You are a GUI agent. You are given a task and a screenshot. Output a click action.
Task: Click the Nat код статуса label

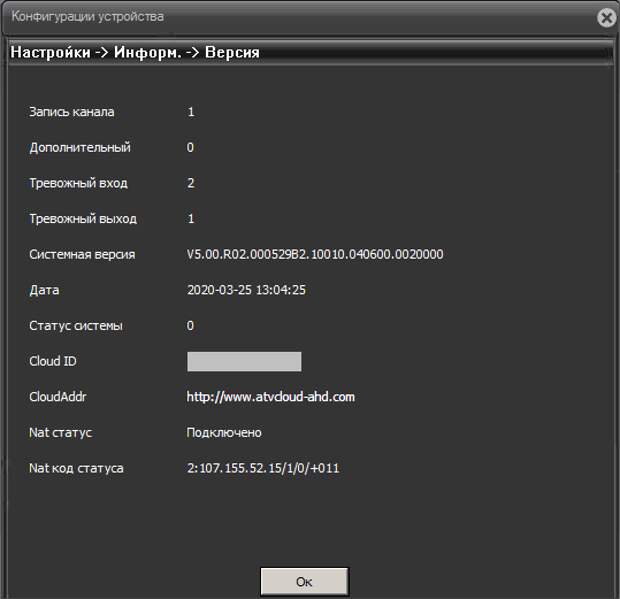[x=76, y=468]
